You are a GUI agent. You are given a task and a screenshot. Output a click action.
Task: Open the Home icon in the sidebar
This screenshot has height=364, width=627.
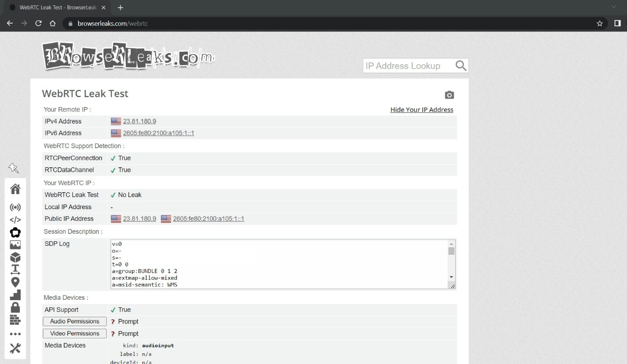15,189
